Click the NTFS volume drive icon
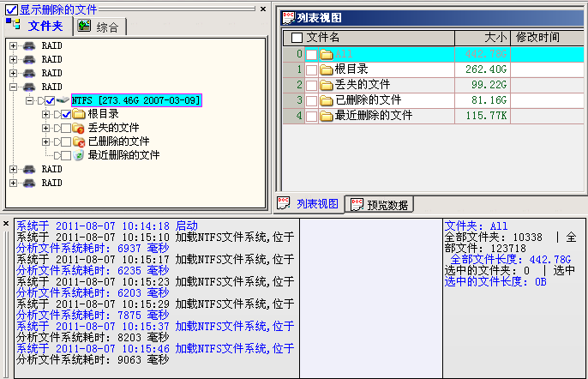Image resolution: width=588 pixels, height=379 pixels. [x=63, y=100]
